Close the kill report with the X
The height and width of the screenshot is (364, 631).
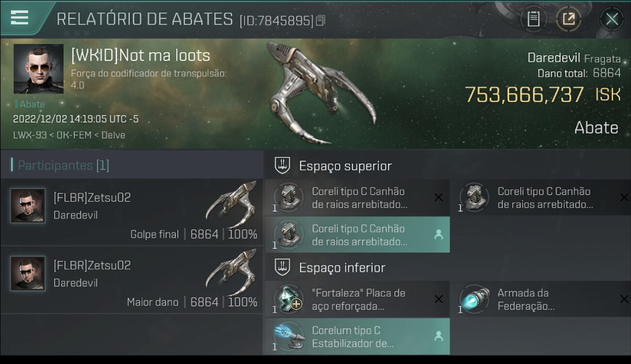612,19
